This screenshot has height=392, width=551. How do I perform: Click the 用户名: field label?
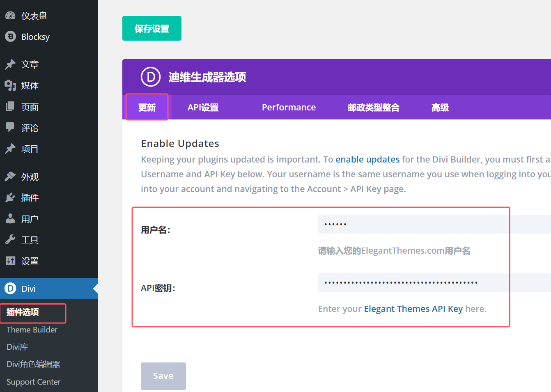156,230
